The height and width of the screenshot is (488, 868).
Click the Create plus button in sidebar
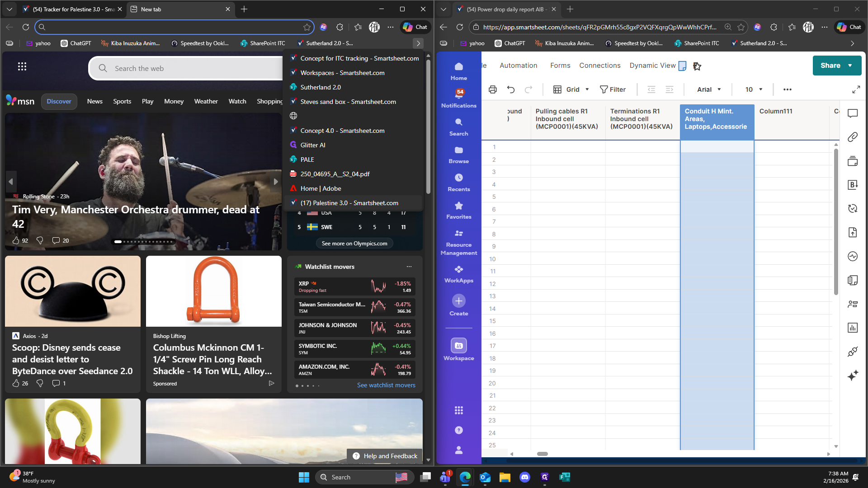[458, 301]
